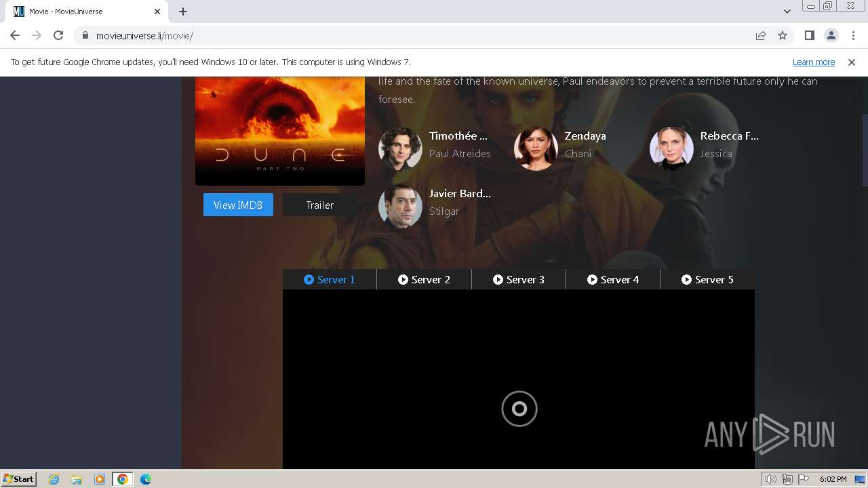Viewport: 868px width, 488px height.
Task: Switch to Server 1 tab
Action: [330, 279]
